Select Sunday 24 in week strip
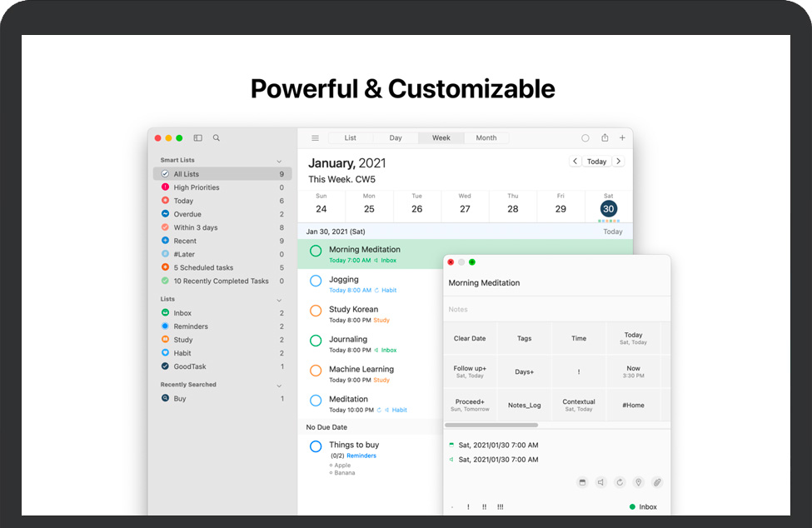 (321, 205)
